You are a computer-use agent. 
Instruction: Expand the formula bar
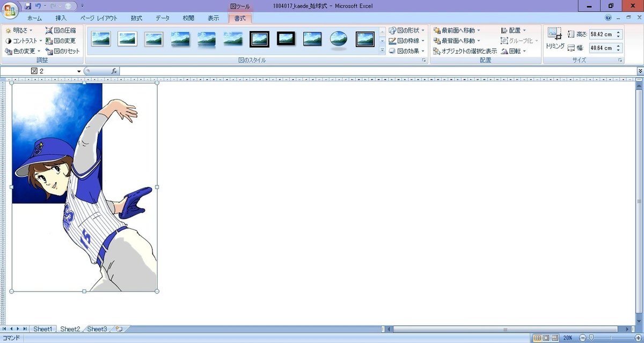click(640, 71)
